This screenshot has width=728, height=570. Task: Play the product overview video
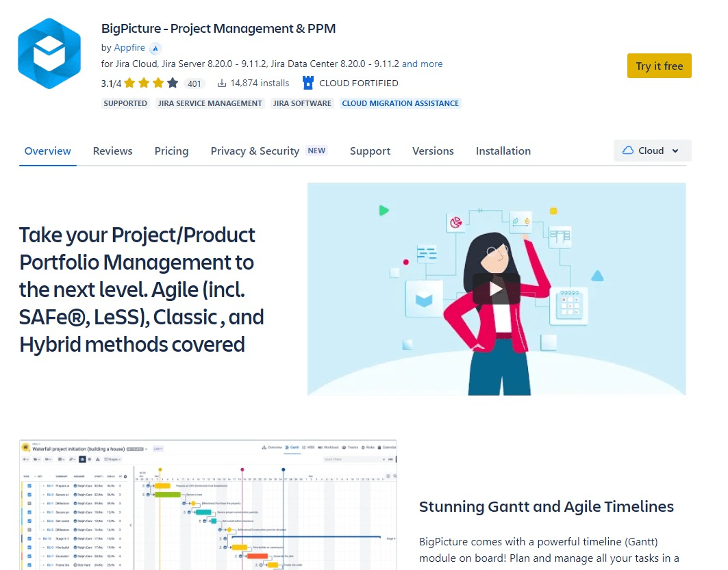(x=497, y=289)
